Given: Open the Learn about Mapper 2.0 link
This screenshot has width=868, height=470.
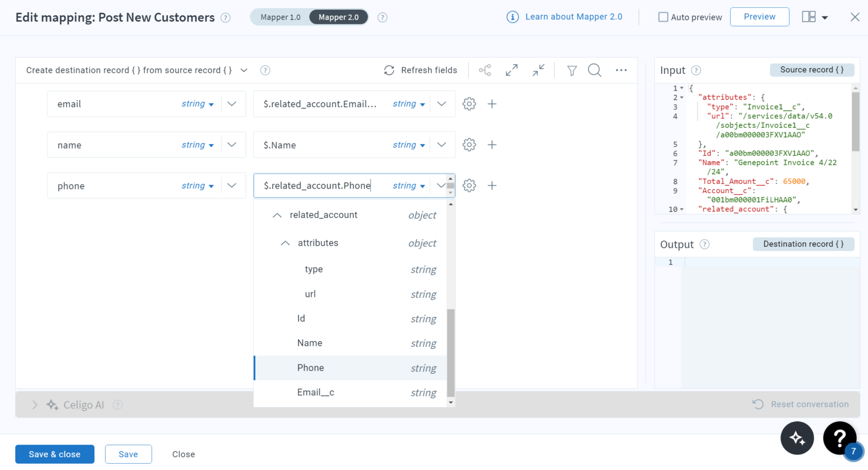Looking at the screenshot, I should [x=573, y=16].
